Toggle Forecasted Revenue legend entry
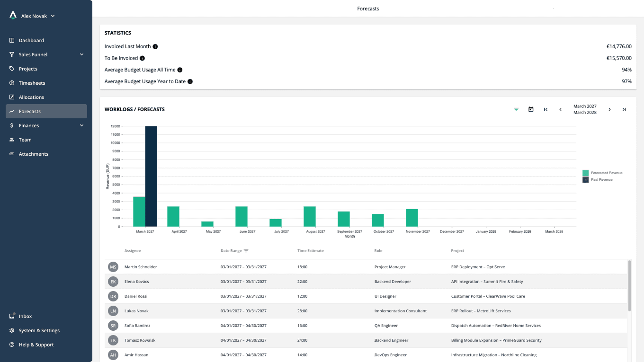The image size is (644, 362). click(x=602, y=173)
